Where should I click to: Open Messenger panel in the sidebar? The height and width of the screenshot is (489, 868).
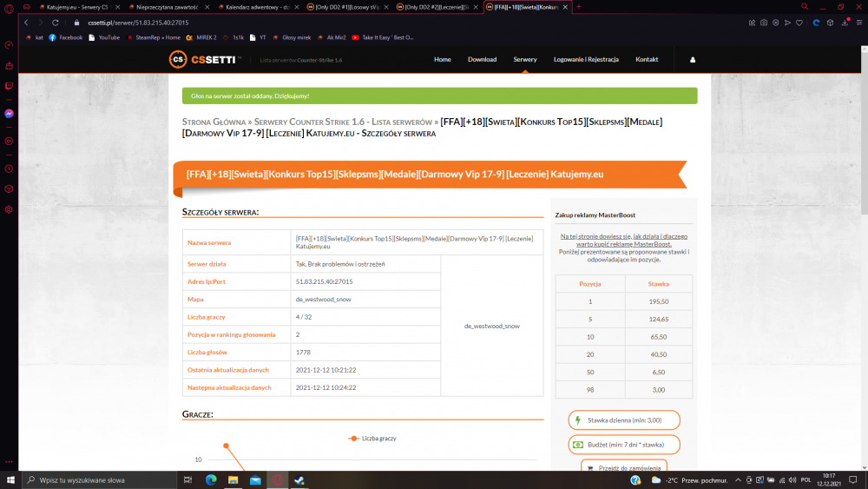9,114
